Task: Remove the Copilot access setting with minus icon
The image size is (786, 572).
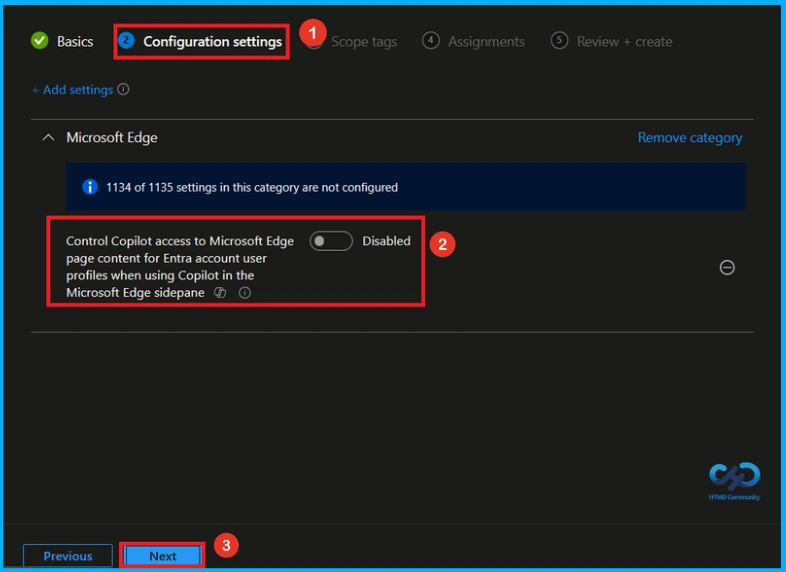Action: (x=727, y=268)
